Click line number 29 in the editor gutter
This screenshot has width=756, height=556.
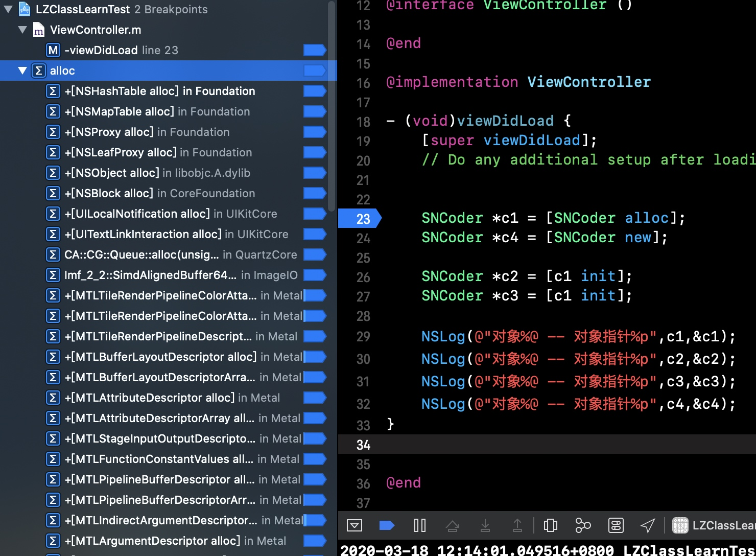pos(363,337)
